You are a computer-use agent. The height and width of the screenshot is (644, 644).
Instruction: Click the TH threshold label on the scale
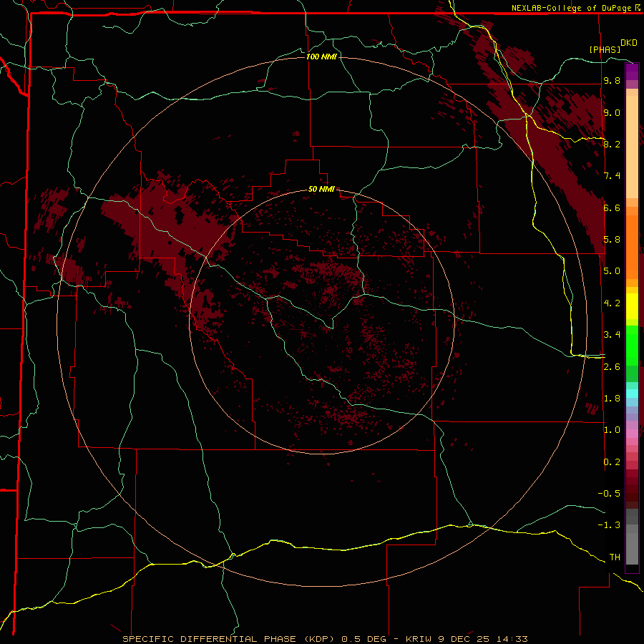[x=615, y=557]
